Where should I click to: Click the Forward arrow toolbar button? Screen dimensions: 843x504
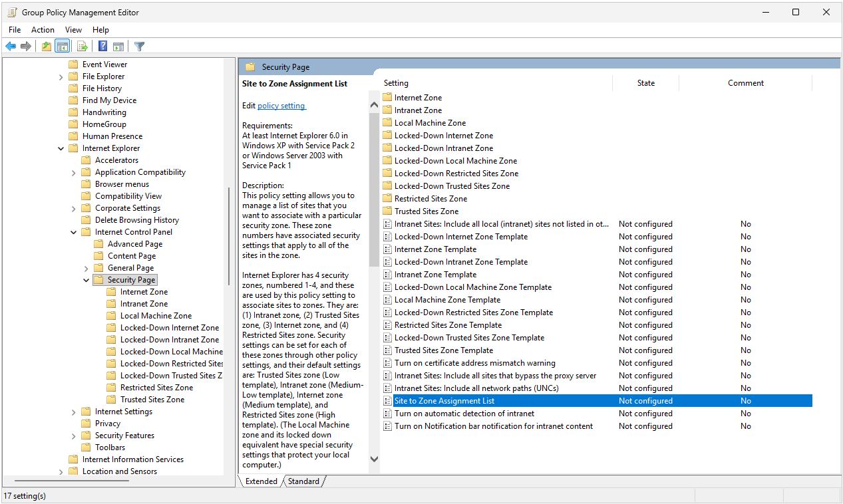click(26, 46)
